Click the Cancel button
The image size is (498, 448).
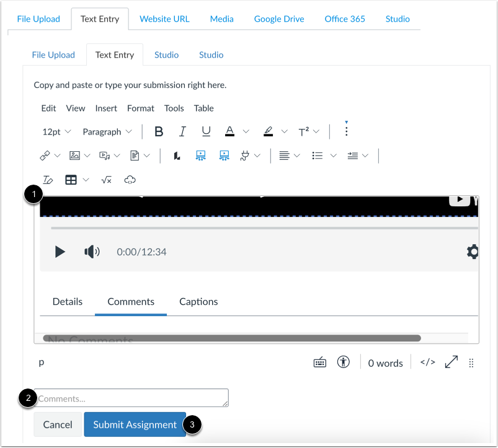[57, 424]
